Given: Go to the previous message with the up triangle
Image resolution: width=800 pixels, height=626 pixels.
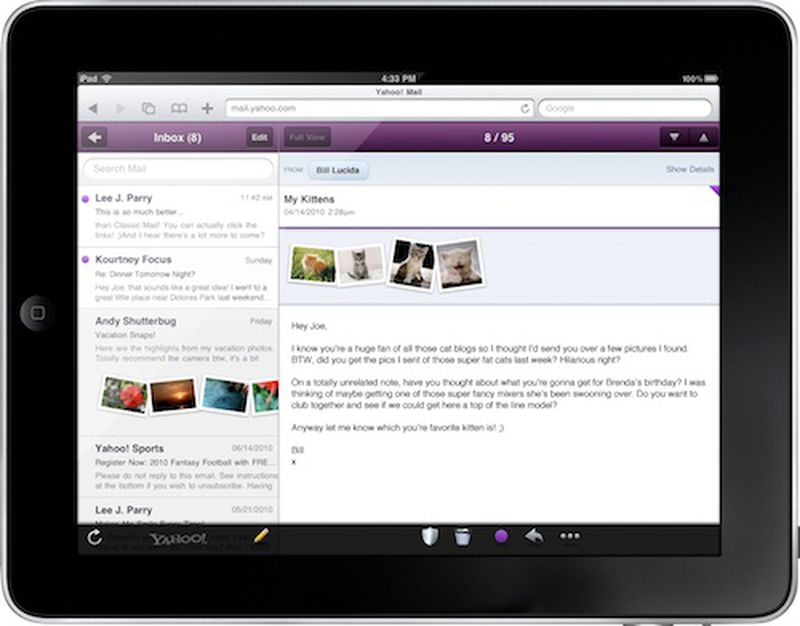Looking at the screenshot, I should 703,137.
